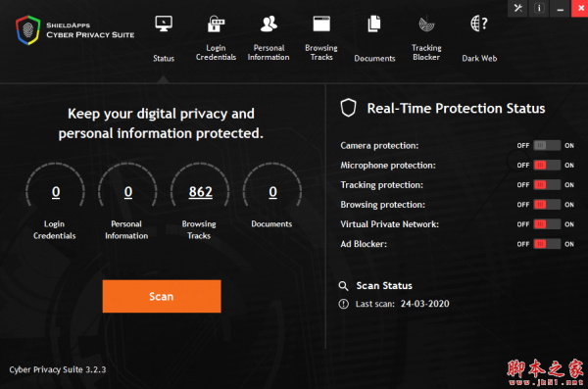Click ON label beside Camera protection
The width and height of the screenshot is (588, 389).
(x=569, y=146)
